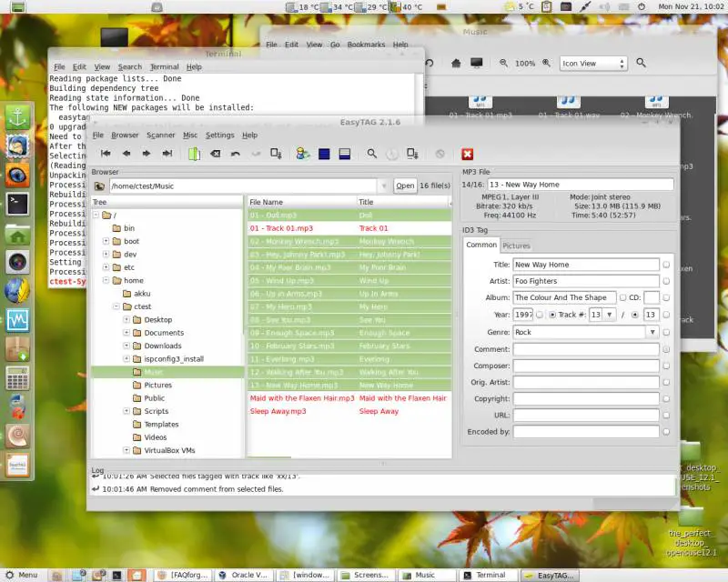This screenshot has height=582, width=728.
Task: Open the Scanner menu in EasyTAG
Action: 161,135
